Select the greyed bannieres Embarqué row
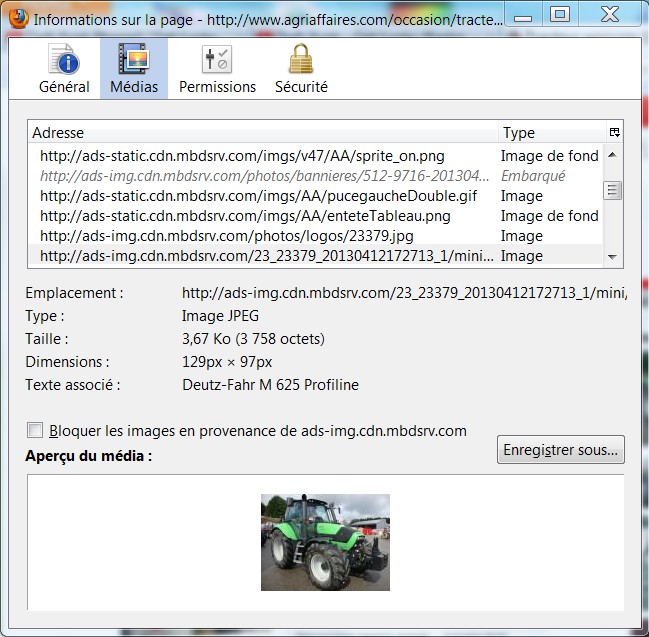 315,176
